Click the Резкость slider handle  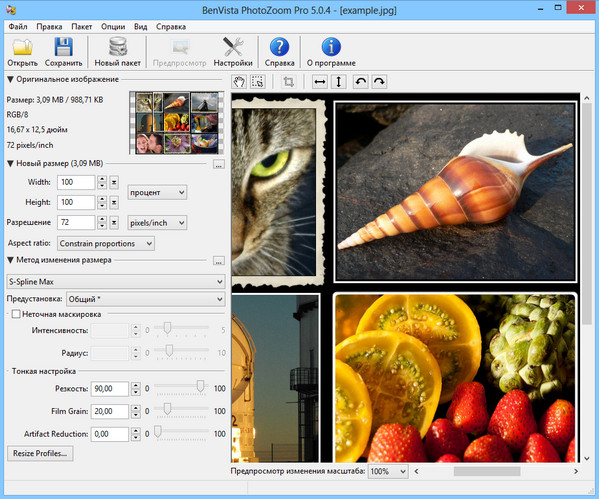[200, 386]
